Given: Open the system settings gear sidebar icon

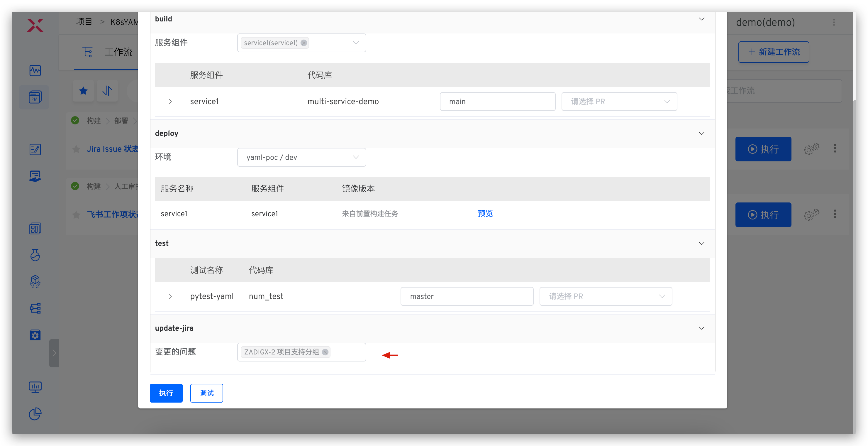Looking at the screenshot, I should coord(35,335).
